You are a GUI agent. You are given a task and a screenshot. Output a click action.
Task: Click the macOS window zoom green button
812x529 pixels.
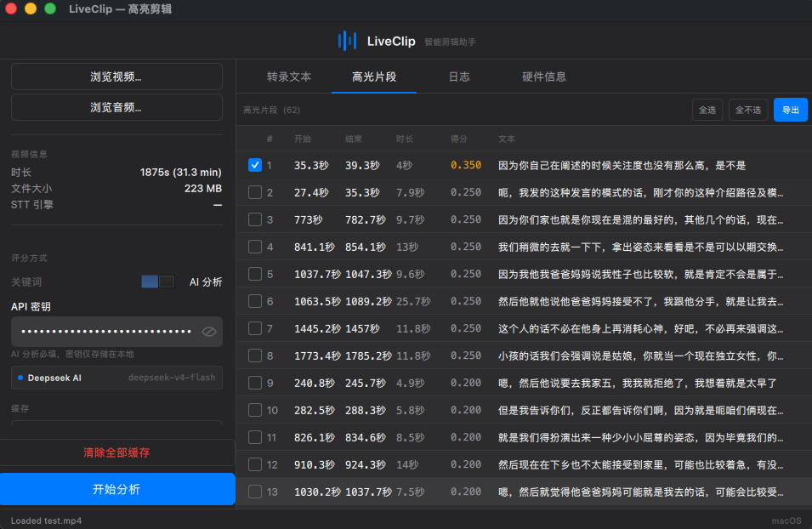click(x=50, y=9)
